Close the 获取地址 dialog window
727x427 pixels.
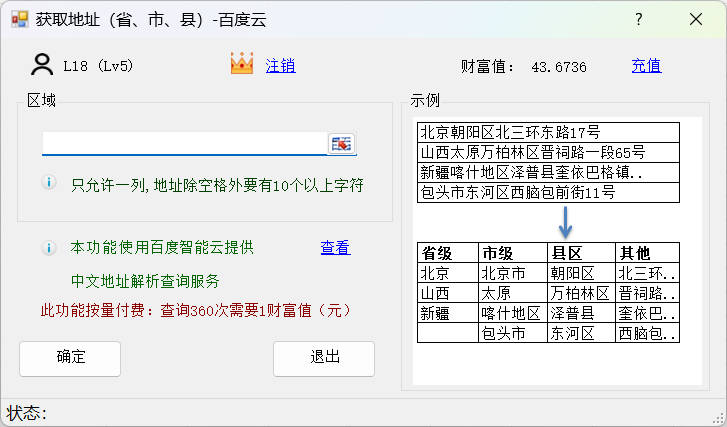coord(696,19)
